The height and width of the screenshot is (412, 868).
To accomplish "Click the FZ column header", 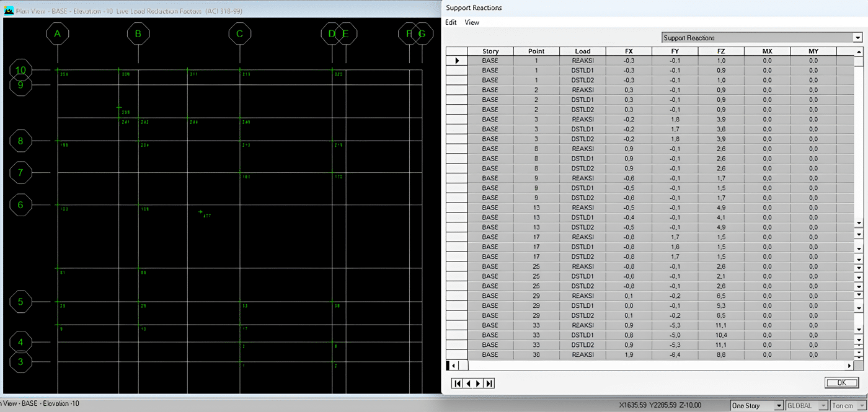I will click(721, 51).
